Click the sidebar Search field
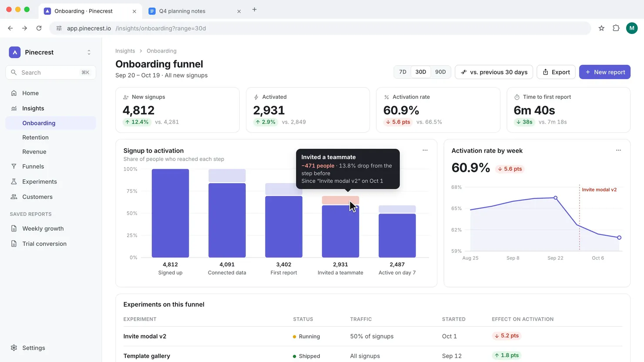This screenshot has width=644, height=362. click(x=51, y=73)
